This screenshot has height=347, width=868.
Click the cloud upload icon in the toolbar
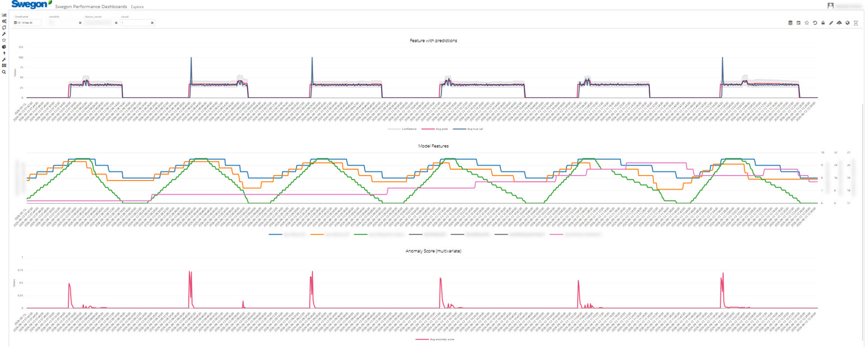click(x=839, y=23)
